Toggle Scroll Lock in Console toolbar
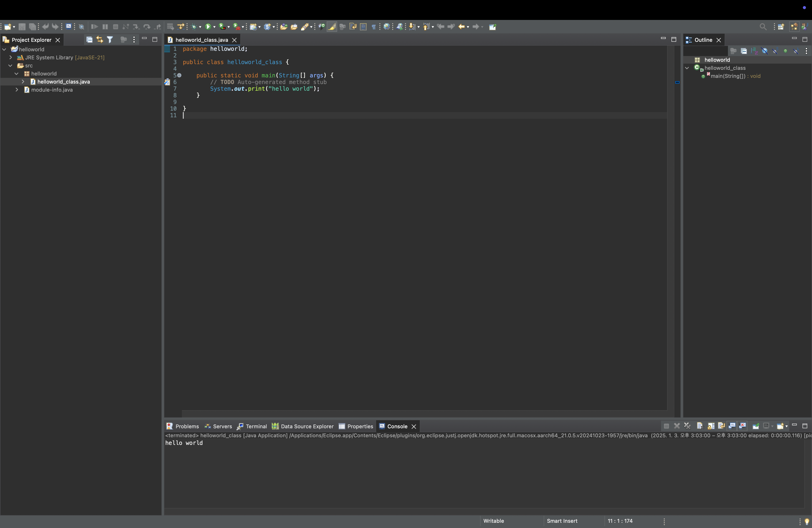 pyautogui.click(x=711, y=426)
